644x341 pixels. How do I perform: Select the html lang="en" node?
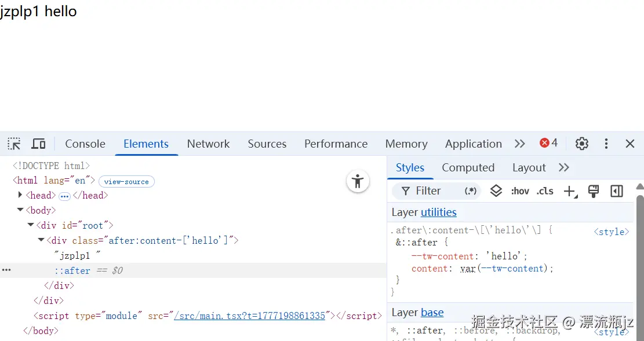pyautogui.click(x=54, y=180)
